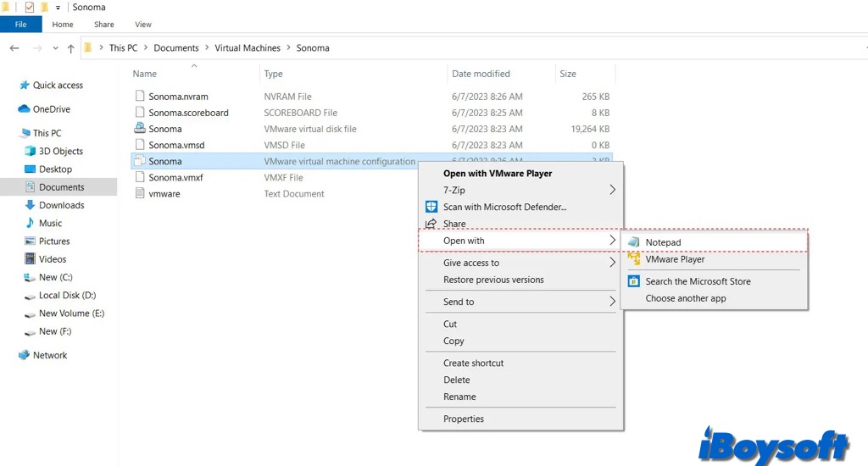Select Properties from the context menu
868x466 pixels.
pos(463,419)
